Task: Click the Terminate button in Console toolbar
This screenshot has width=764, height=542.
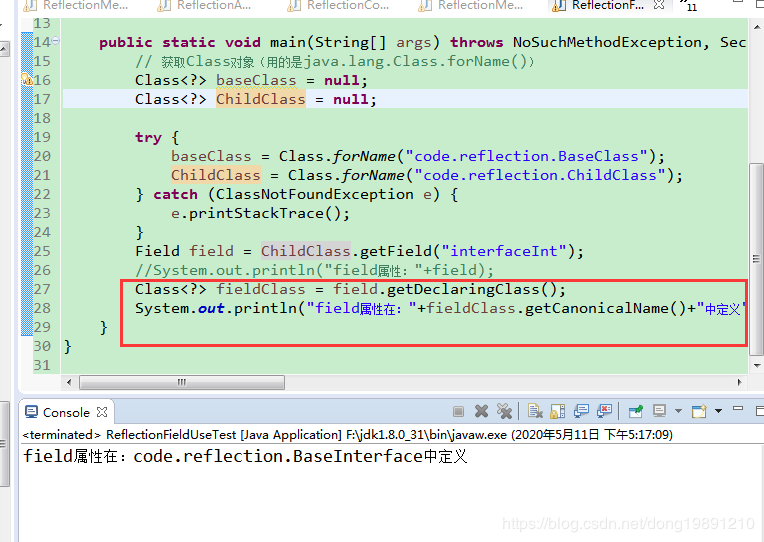Action: pos(458,411)
